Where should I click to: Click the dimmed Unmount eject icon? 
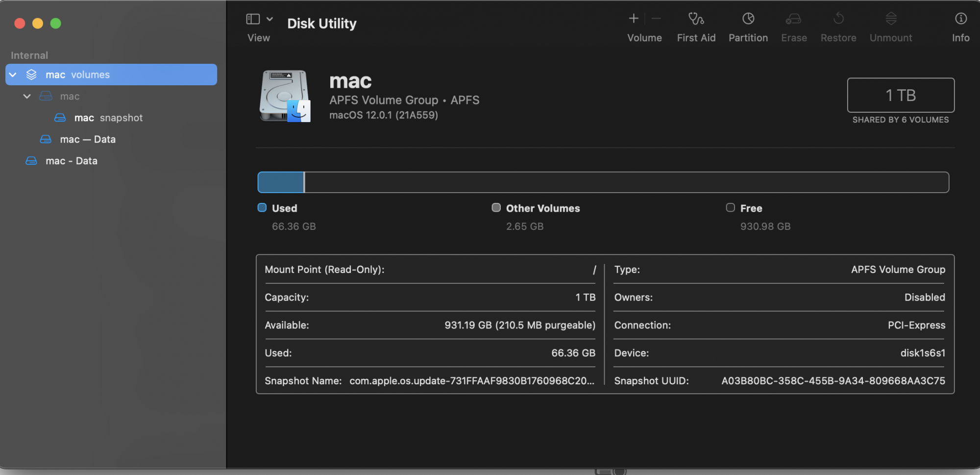(891, 19)
